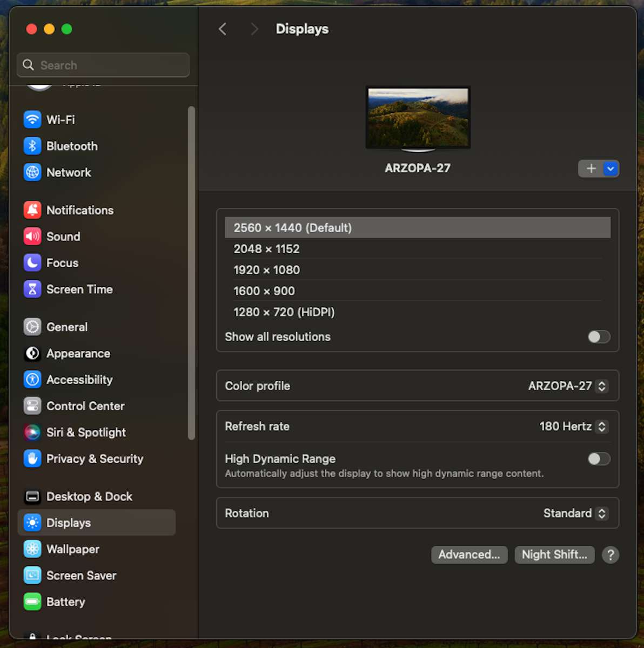644x648 pixels.
Task: Open the Displays sidebar icon
Action: click(32, 523)
